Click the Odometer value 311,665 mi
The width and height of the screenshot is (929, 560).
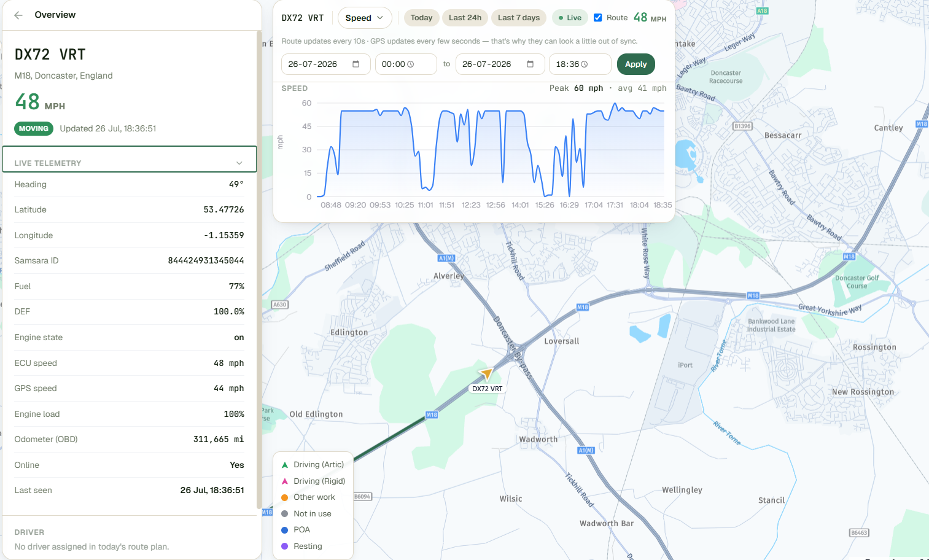pyautogui.click(x=219, y=440)
